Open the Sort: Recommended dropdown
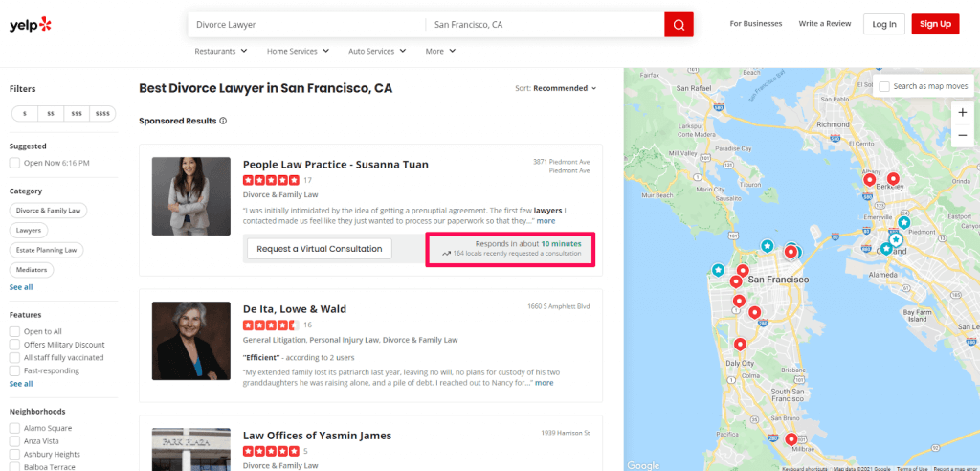 click(556, 88)
